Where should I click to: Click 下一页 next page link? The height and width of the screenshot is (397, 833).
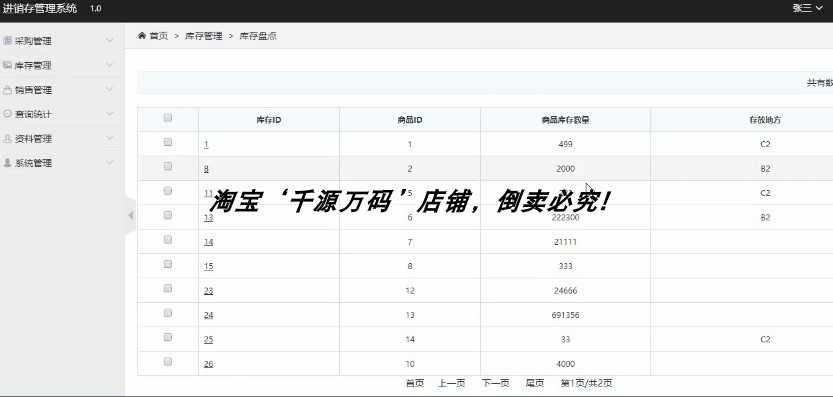click(495, 383)
